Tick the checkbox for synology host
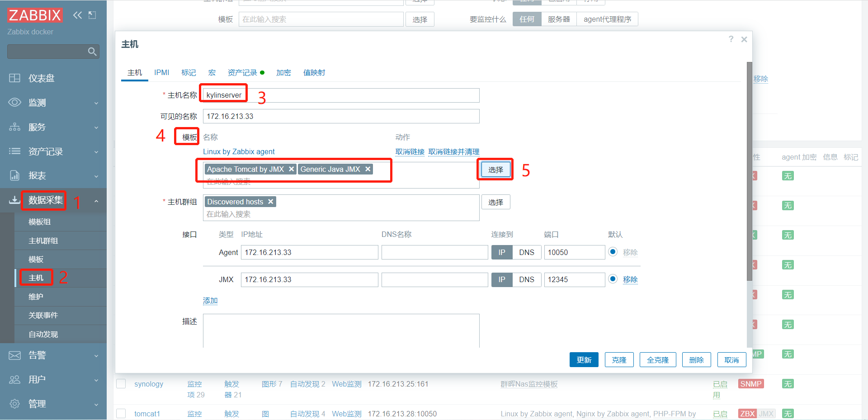868x420 pixels. (x=121, y=384)
